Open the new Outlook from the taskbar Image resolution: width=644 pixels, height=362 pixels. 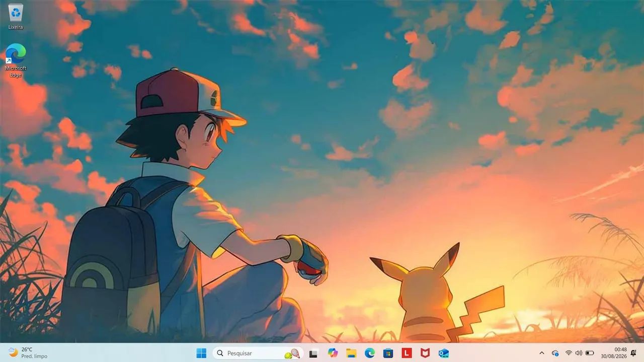click(x=443, y=353)
